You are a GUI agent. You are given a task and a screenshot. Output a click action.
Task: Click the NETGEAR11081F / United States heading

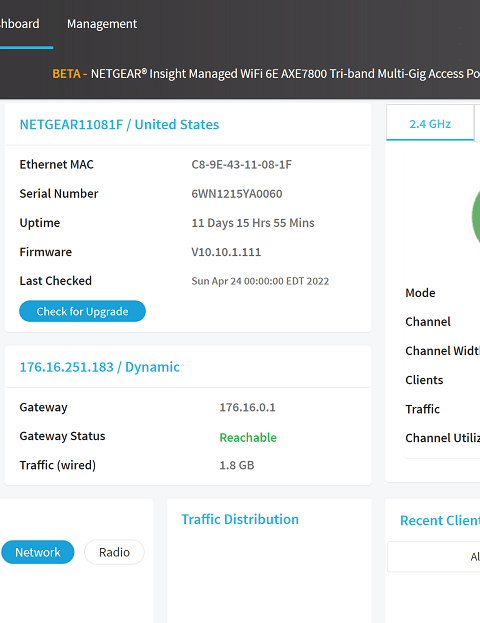pos(119,125)
